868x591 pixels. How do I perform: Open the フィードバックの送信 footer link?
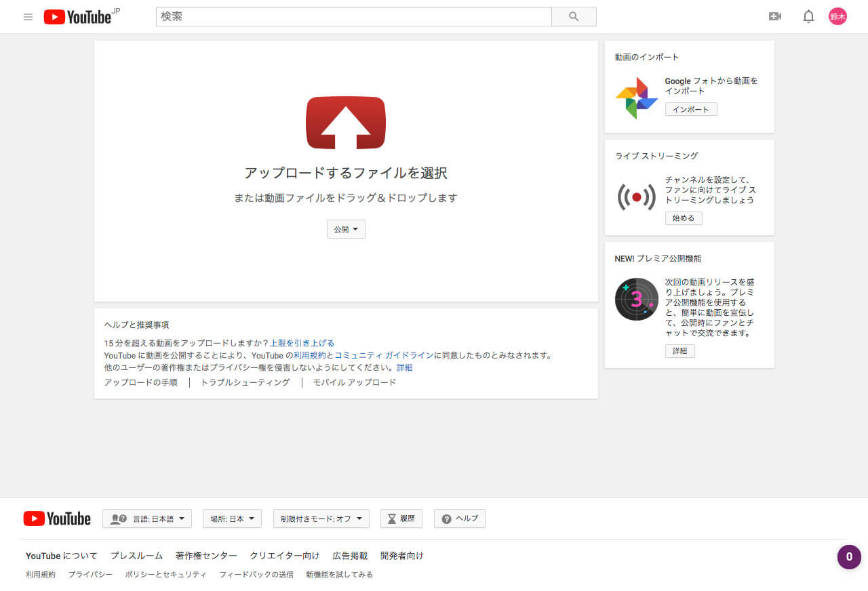point(256,575)
